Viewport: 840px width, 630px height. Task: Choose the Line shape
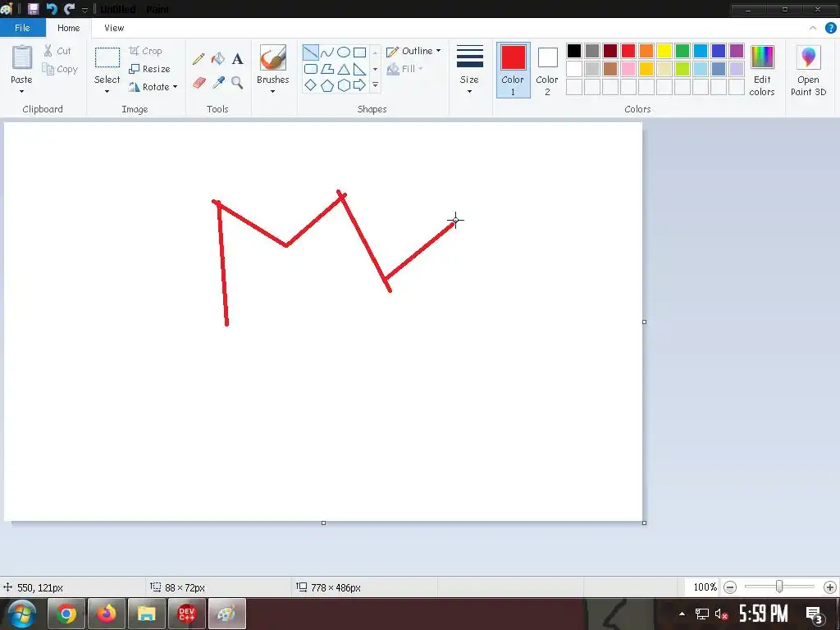click(311, 52)
